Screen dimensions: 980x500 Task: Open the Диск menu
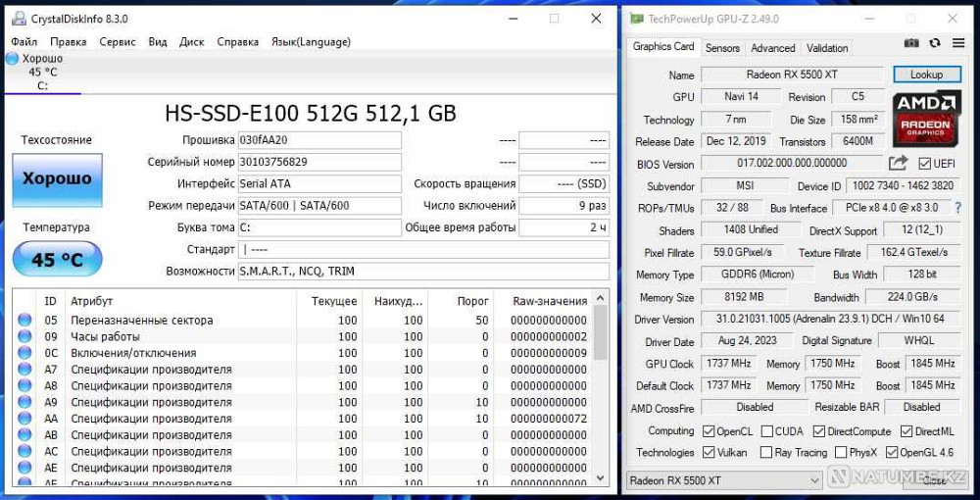(x=192, y=42)
